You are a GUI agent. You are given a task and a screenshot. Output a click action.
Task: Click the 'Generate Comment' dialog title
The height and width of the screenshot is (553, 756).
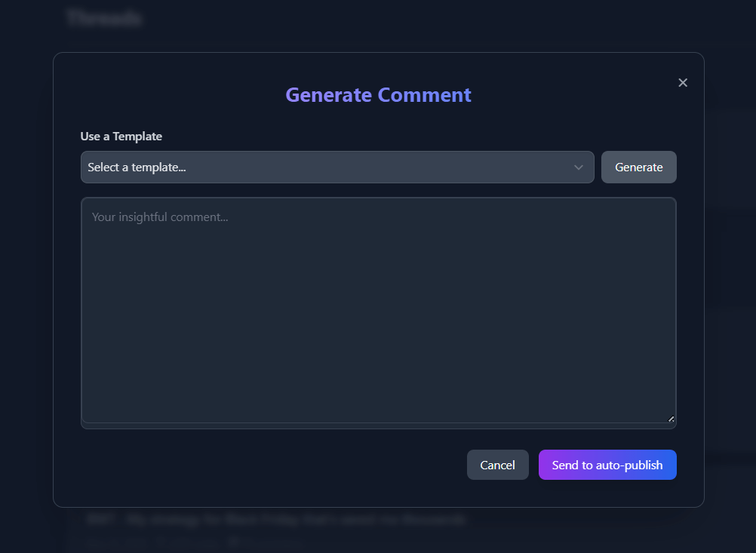[x=378, y=95]
